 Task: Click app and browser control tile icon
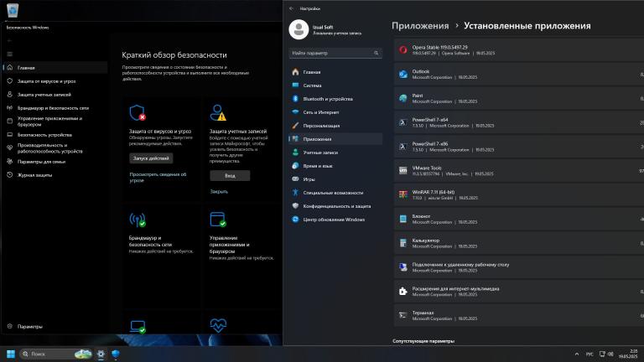[x=218, y=220]
